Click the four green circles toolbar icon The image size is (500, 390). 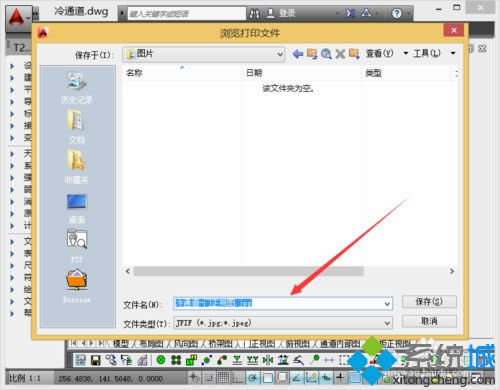click(x=176, y=360)
